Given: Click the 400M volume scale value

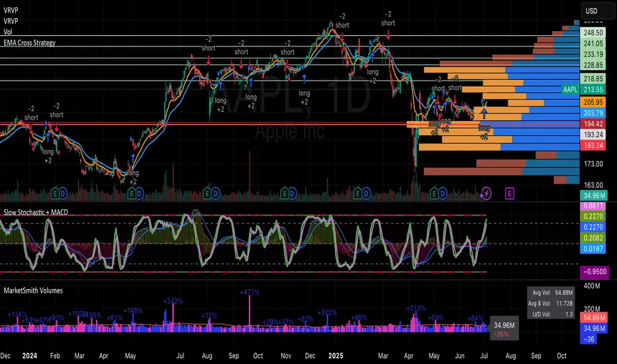Looking at the screenshot, I should (591, 286).
